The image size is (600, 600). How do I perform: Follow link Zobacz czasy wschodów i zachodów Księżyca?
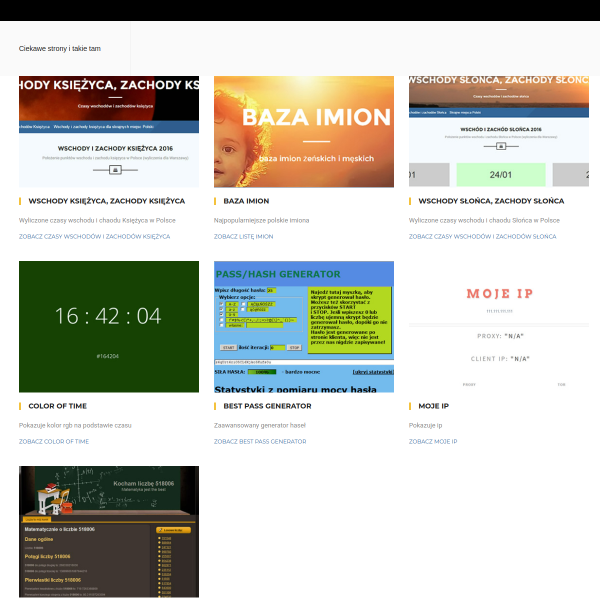coord(95,236)
